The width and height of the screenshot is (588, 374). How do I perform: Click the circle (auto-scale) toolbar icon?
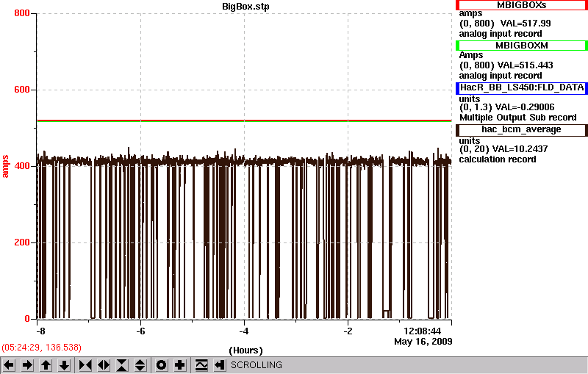pos(161,365)
